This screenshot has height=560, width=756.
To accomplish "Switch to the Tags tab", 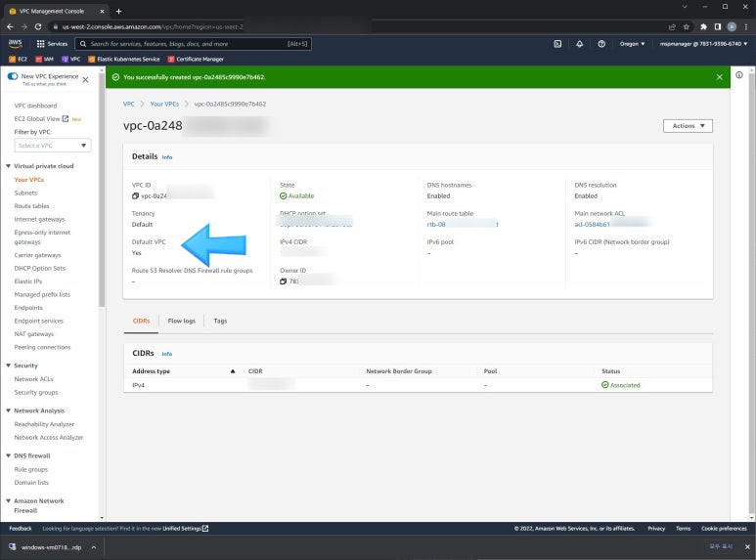I will click(x=220, y=321).
